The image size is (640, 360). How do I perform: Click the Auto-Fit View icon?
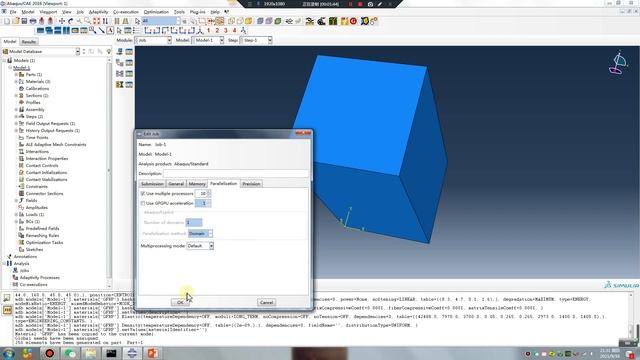click(96, 21)
